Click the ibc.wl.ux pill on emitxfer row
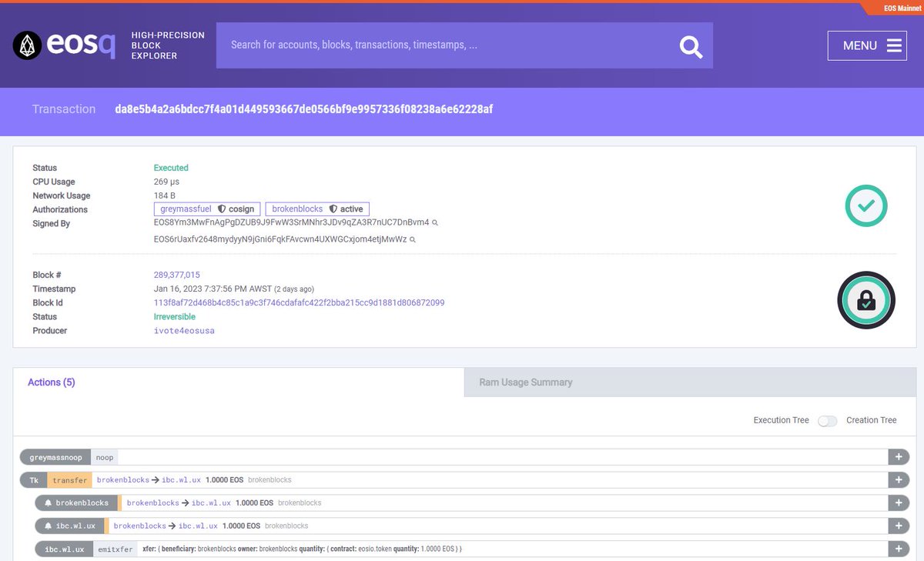Image resolution: width=924 pixels, height=561 pixels. 64,549
